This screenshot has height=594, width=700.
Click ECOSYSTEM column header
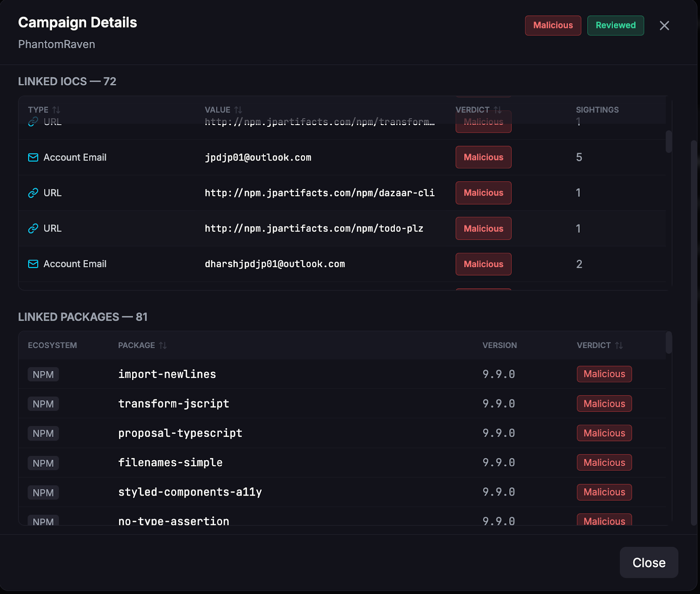52,345
